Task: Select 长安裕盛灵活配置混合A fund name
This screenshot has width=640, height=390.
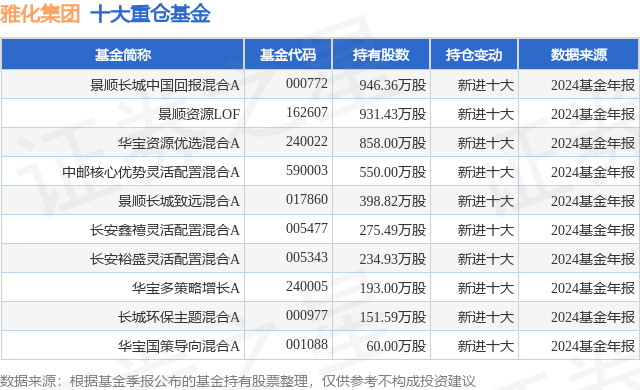Action: tap(165, 259)
